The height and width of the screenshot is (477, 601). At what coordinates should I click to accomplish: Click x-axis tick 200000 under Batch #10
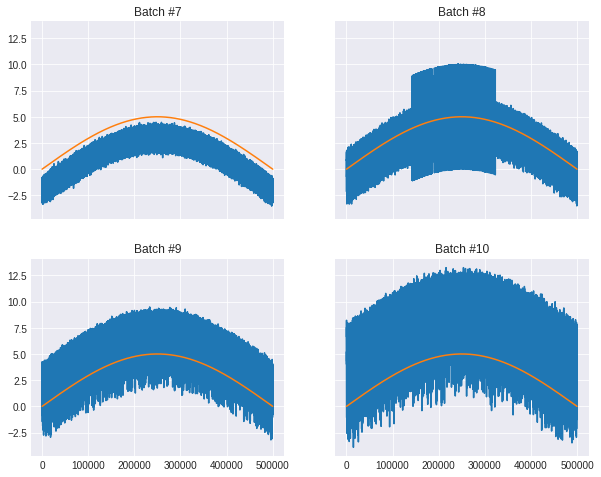[x=439, y=466]
